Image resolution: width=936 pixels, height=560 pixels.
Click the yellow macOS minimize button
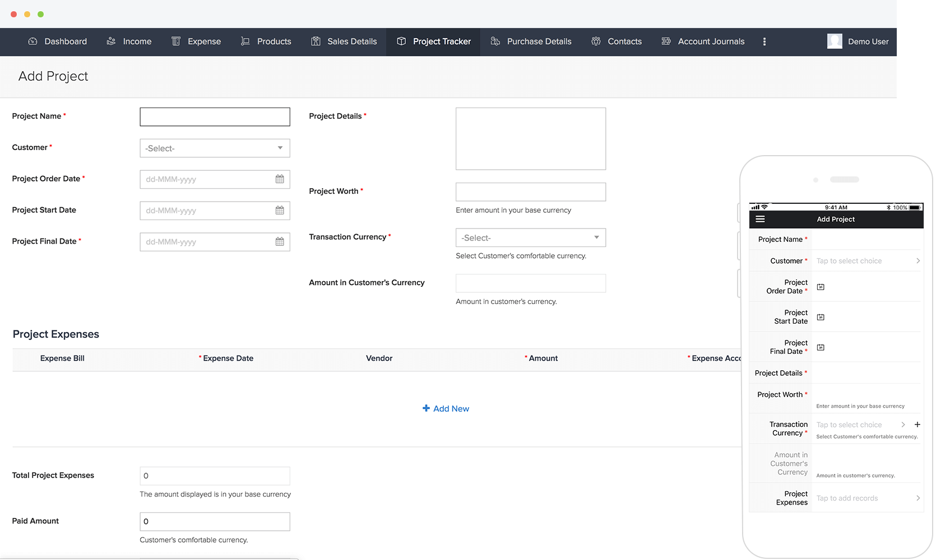click(27, 14)
